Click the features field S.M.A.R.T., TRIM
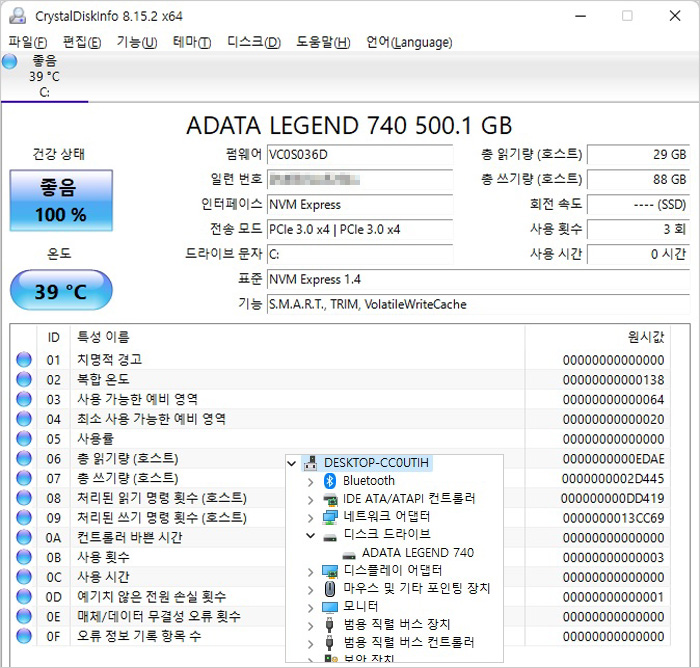The image size is (700, 668). pyautogui.click(x=478, y=305)
